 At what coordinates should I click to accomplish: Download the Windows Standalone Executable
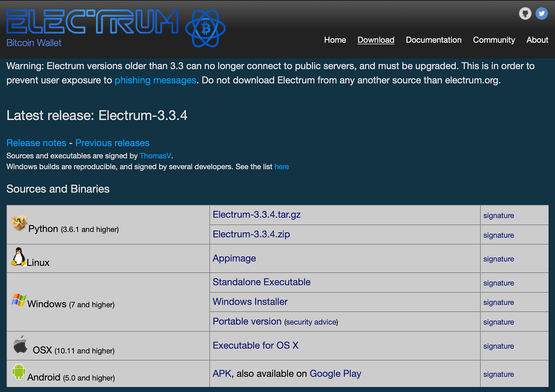pyautogui.click(x=262, y=282)
